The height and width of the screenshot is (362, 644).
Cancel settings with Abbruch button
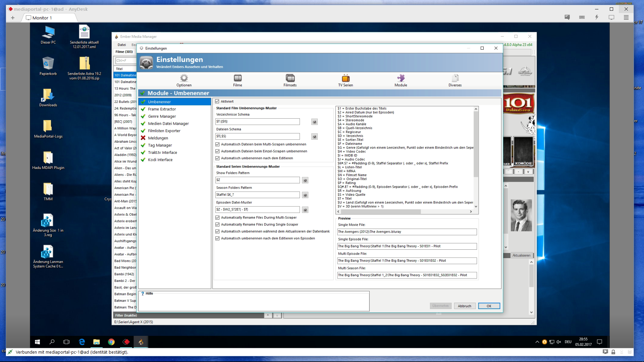pos(465,306)
